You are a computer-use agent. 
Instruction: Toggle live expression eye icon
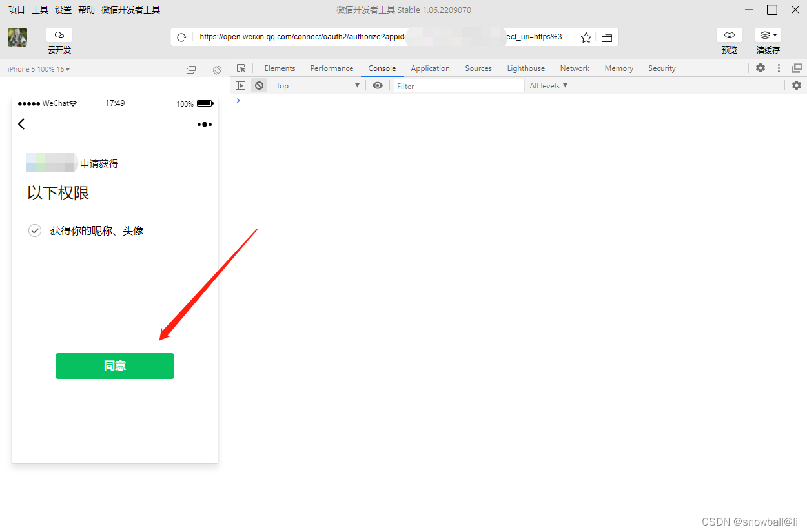(378, 85)
